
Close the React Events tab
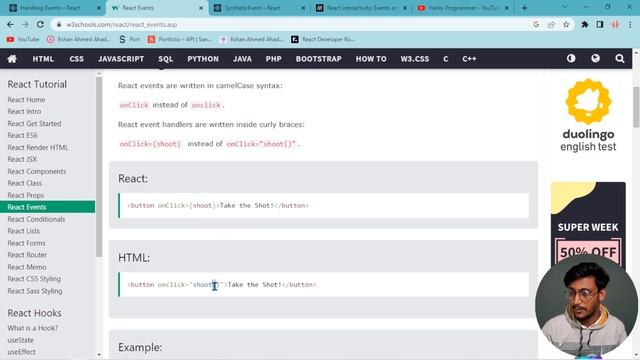(201, 8)
